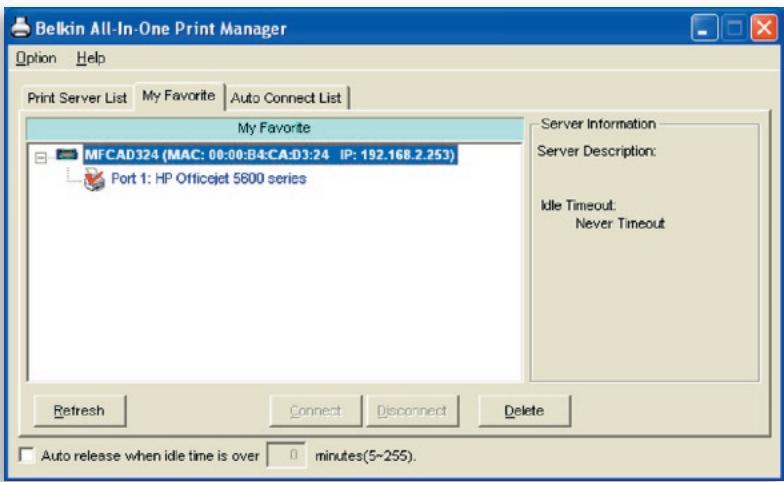Click the Refresh button
Image resolution: width=784 pixels, height=482 pixels.
pyautogui.click(x=80, y=410)
